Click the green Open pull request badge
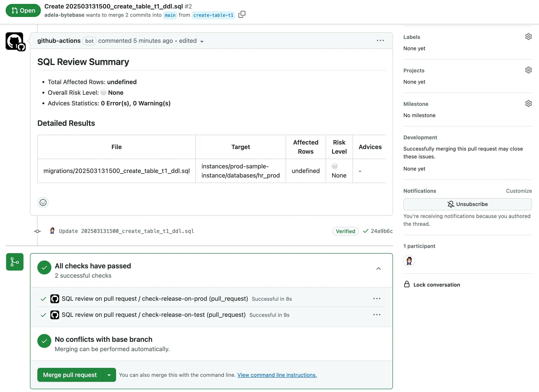539x392 pixels. click(x=23, y=10)
